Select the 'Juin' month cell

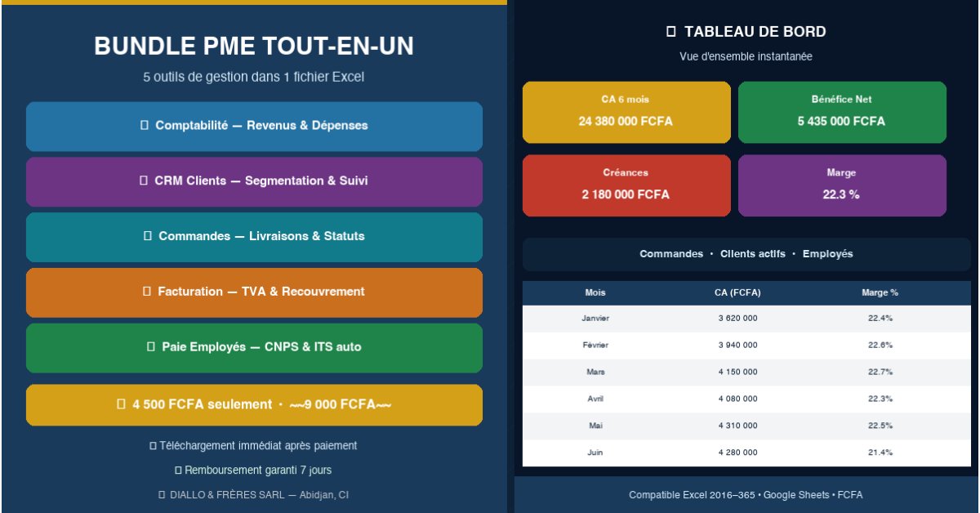click(595, 453)
